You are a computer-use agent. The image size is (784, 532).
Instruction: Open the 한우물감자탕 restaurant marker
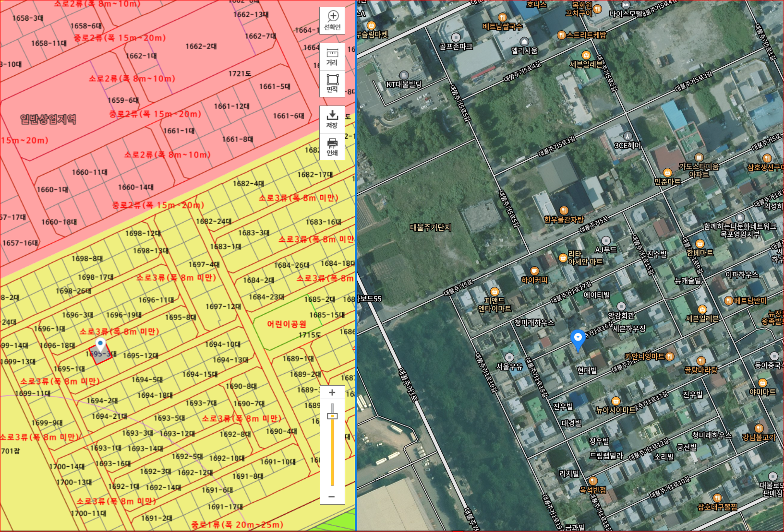564,215
